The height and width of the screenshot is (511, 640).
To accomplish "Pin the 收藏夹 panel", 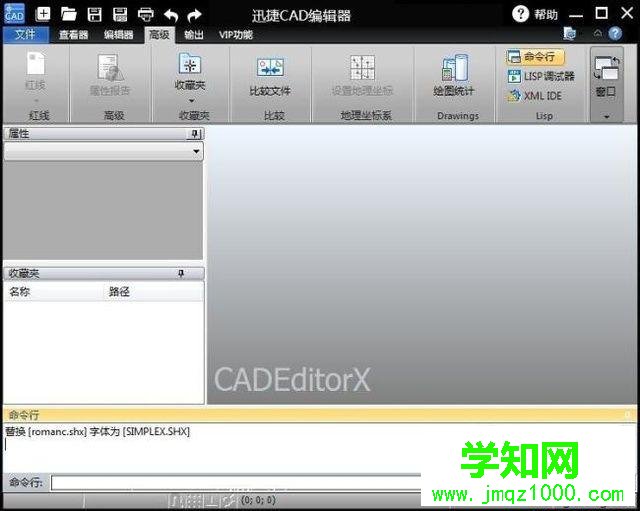I will (181, 273).
